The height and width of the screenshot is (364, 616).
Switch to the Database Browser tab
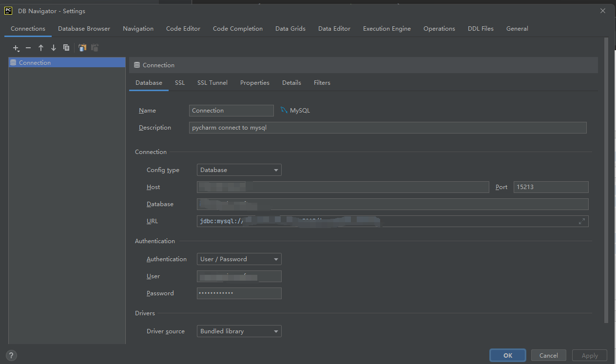84,29
